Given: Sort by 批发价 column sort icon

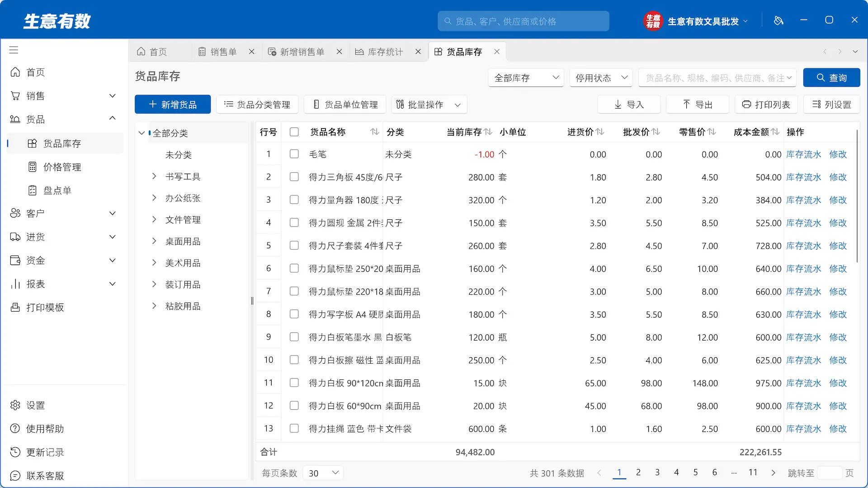Looking at the screenshot, I should (x=656, y=132).
